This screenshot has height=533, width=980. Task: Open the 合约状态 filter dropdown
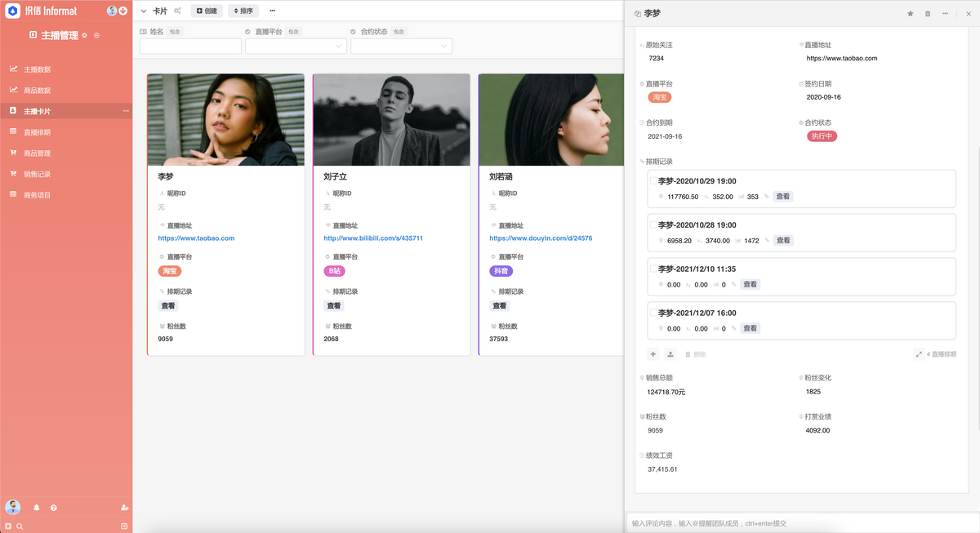tap(401, 47)
